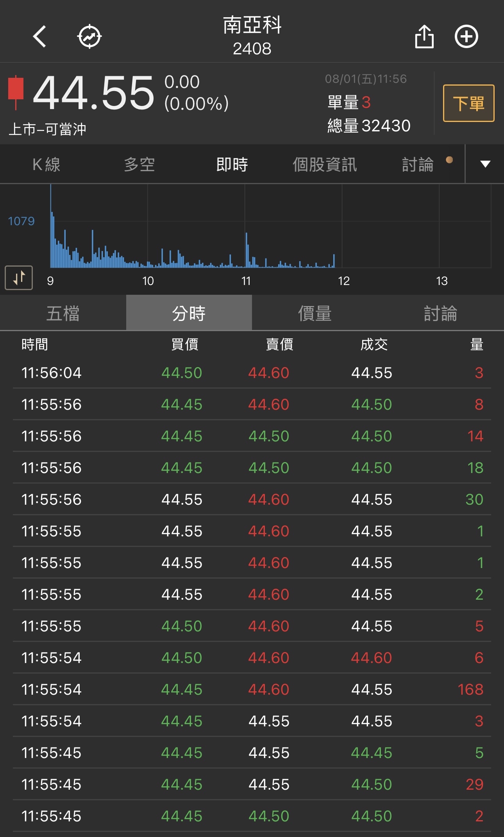The height and width of the screenshot is (837, 504).
Task: Tap the share icon
Action: point(424,36)
